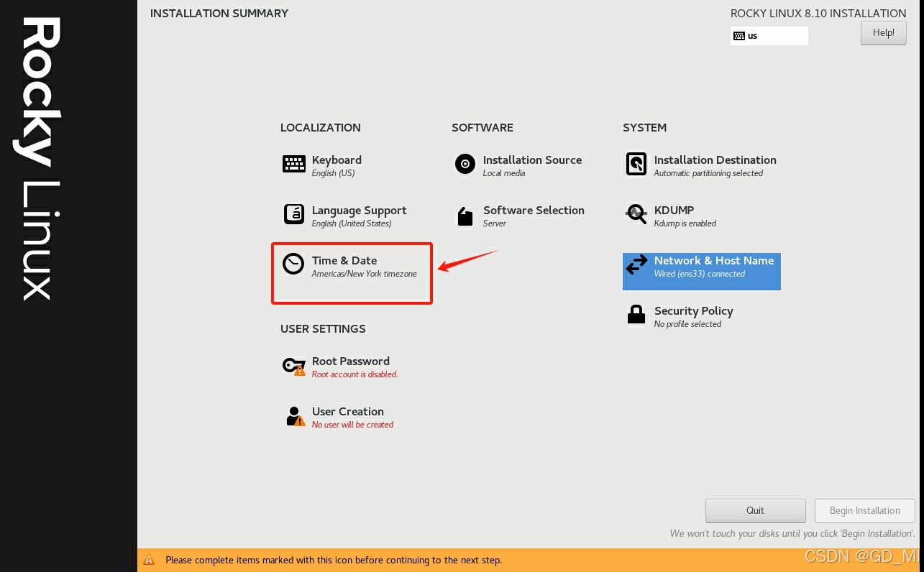Image resolution: width=924 pixels, height=572 pixels.
Task: Open Language Support icon
Action: pyautogui.click(x=294, y=214)
